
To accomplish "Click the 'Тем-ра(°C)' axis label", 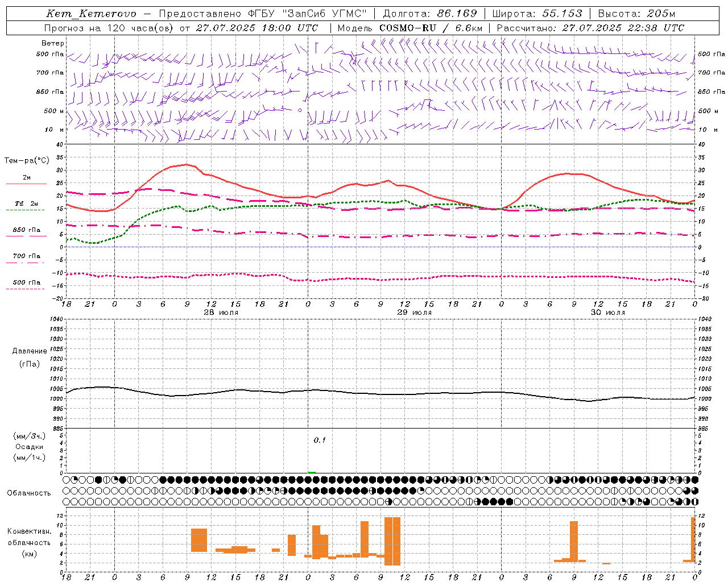I will click(27, 161).
